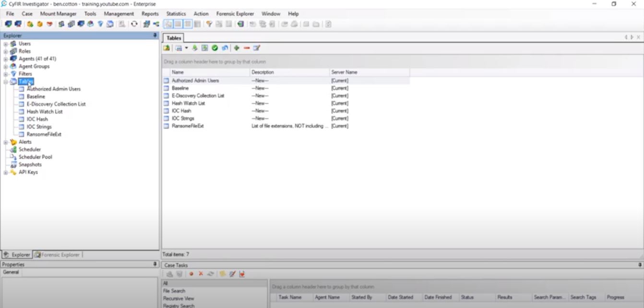Click the Case Tasks panel pushpin icon

pyautogui.click(x=640, y=265)
